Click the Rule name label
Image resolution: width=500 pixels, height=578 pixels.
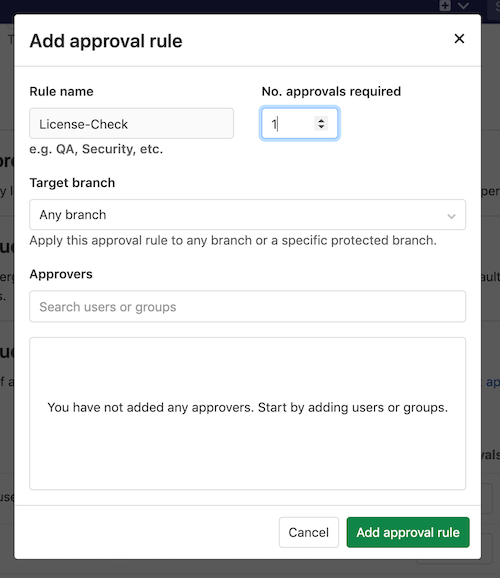pyautogui.click(x=62, y=91)
